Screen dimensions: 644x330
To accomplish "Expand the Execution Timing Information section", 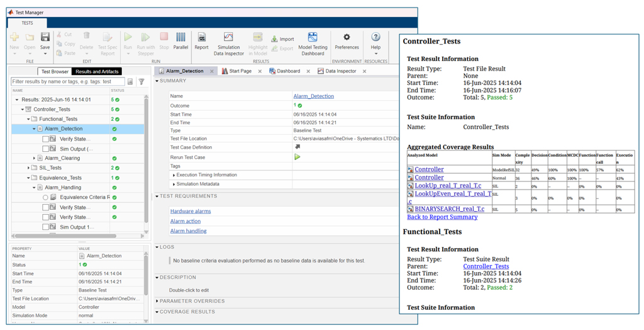I will pyautogui.click(x=174, y=175).
